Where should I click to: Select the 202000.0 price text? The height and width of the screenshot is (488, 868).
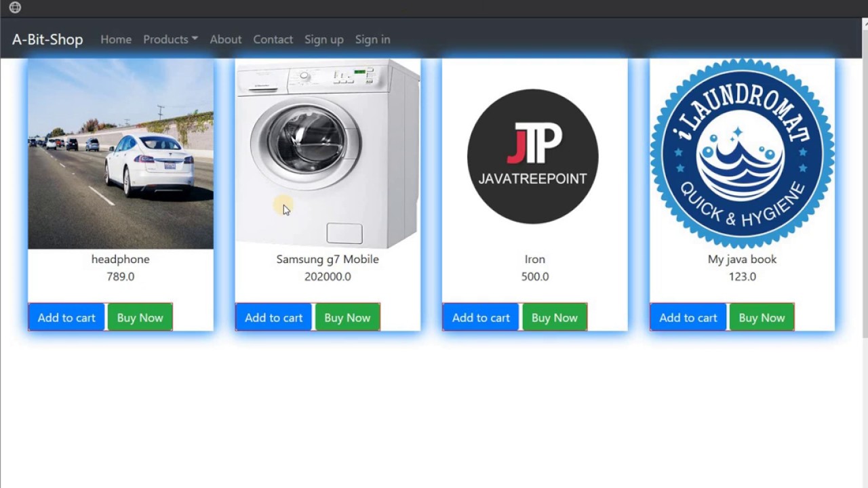click(328, 277)
